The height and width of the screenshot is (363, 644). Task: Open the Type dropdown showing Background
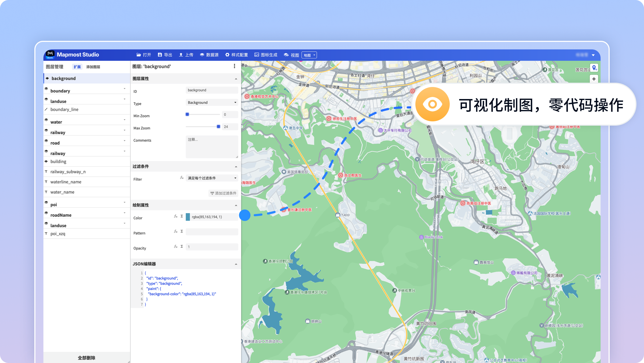[x=212, y=102]
